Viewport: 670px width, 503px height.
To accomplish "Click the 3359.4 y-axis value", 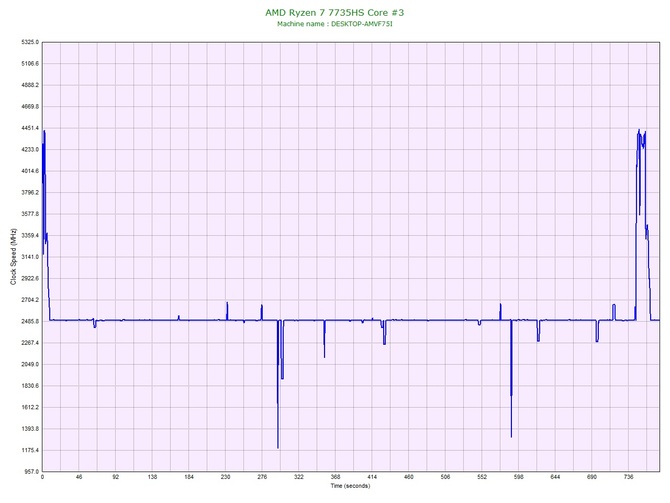I will (x=30, y=235).
